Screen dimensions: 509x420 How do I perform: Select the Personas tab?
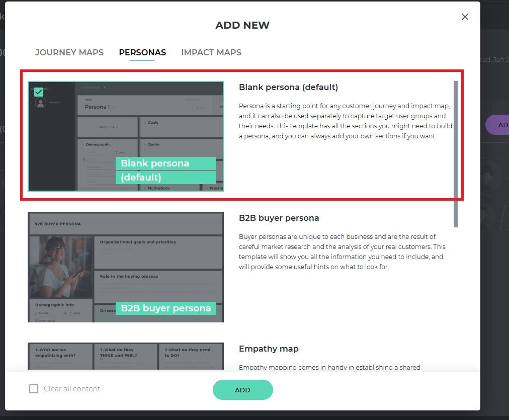point(142,52)
